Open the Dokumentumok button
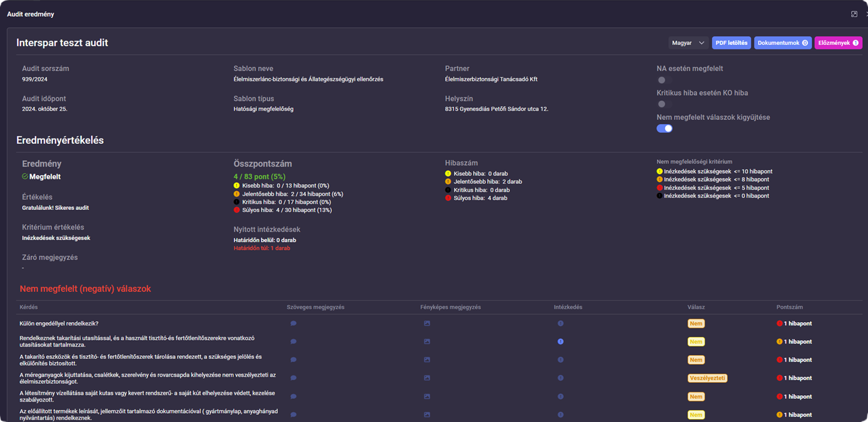The width and height of the screenshot is (868, 422). point(782,43)
